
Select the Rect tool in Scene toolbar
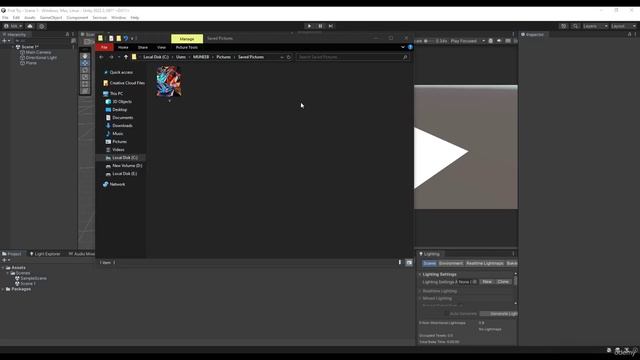click(85, 84)
